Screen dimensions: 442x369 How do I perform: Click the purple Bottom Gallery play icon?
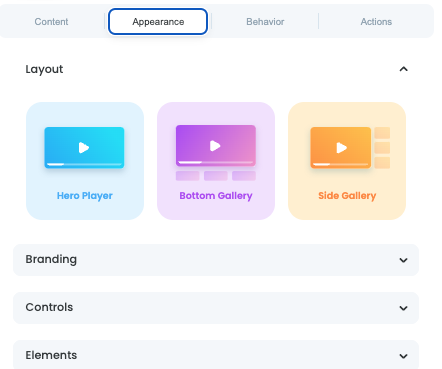215,146
